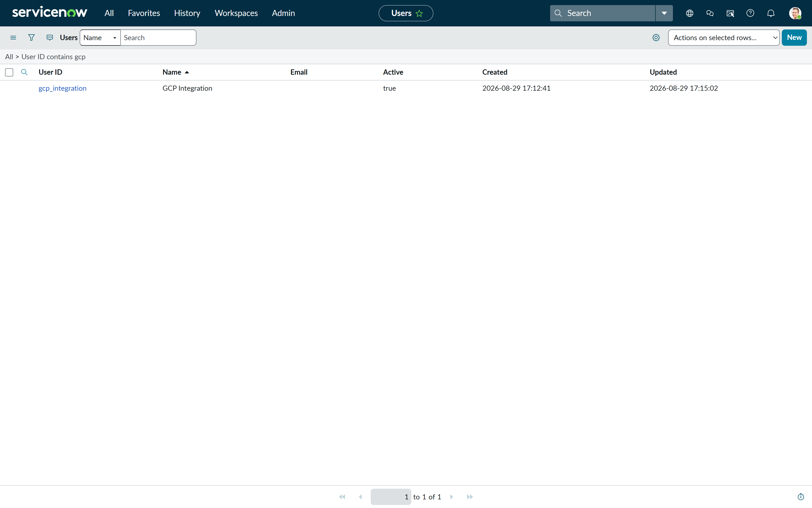Click the Name ascending sort arrow

coord(187,72)
